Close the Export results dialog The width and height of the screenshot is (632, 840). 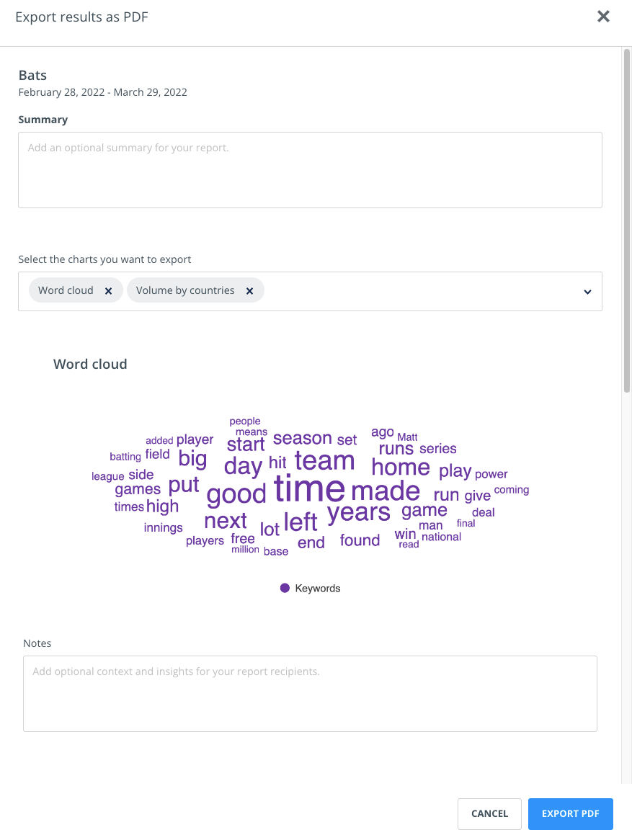pyautogui.click(x=603, y=17)
